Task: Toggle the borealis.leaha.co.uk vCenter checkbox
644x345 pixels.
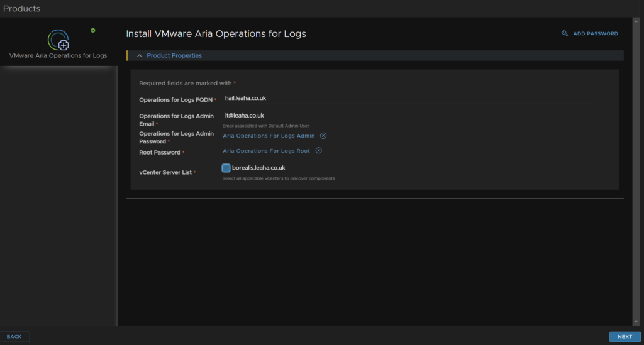Action: [226, 168]
